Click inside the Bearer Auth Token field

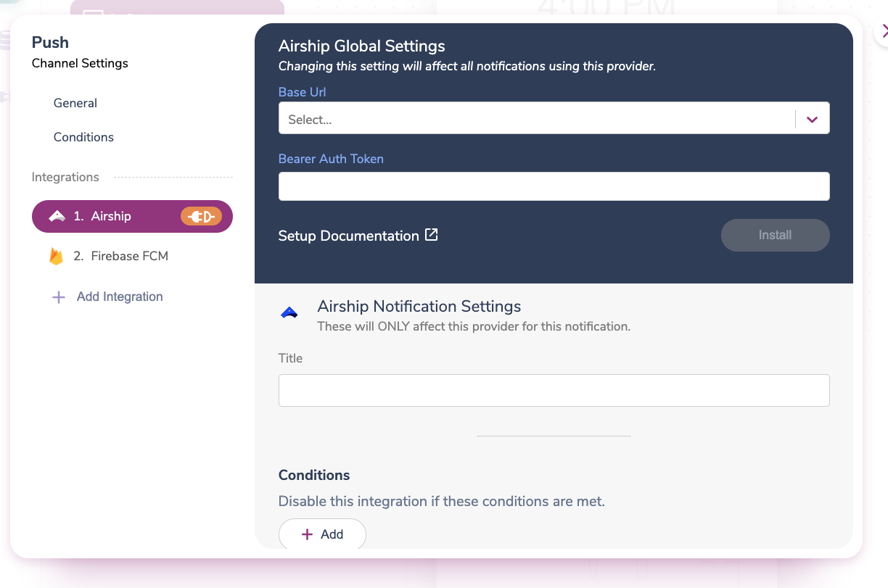[554, 186]
